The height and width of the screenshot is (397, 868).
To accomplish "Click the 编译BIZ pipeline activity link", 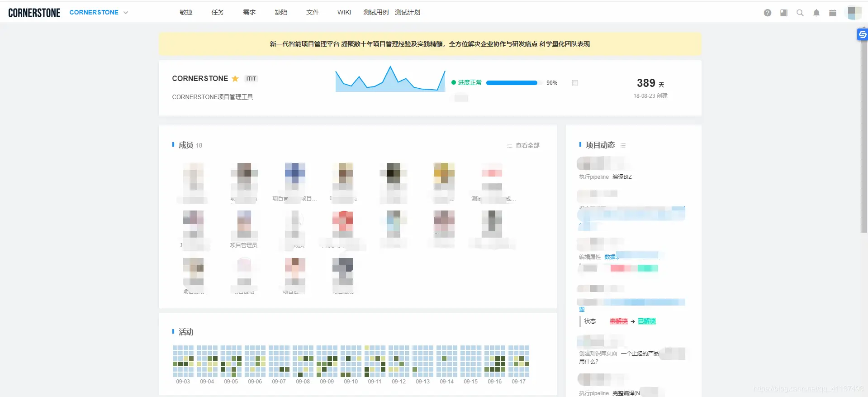I will (x=622, y=177).
